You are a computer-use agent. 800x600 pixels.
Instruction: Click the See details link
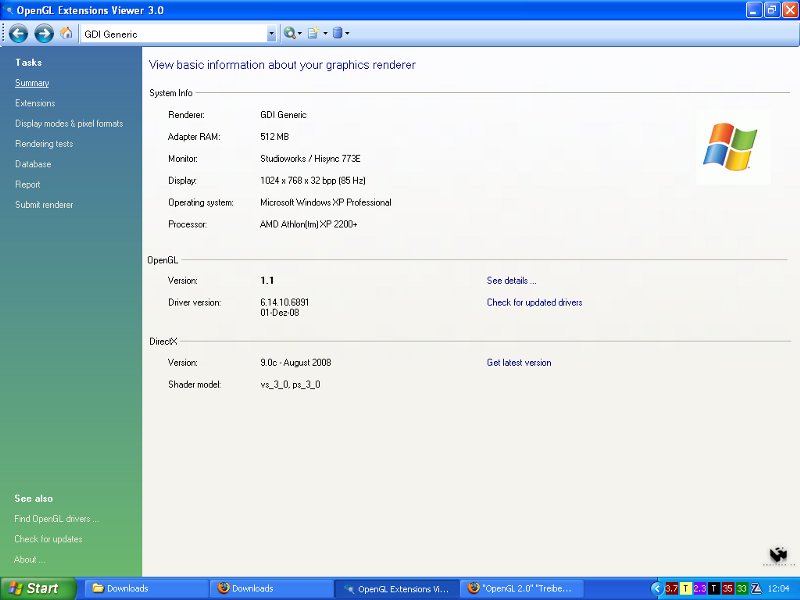pos(511,281)
